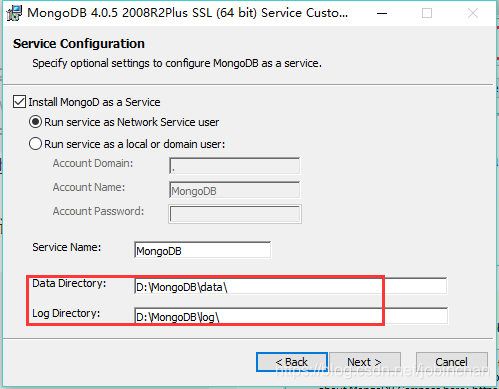Close the installer window

click(473, 13)
